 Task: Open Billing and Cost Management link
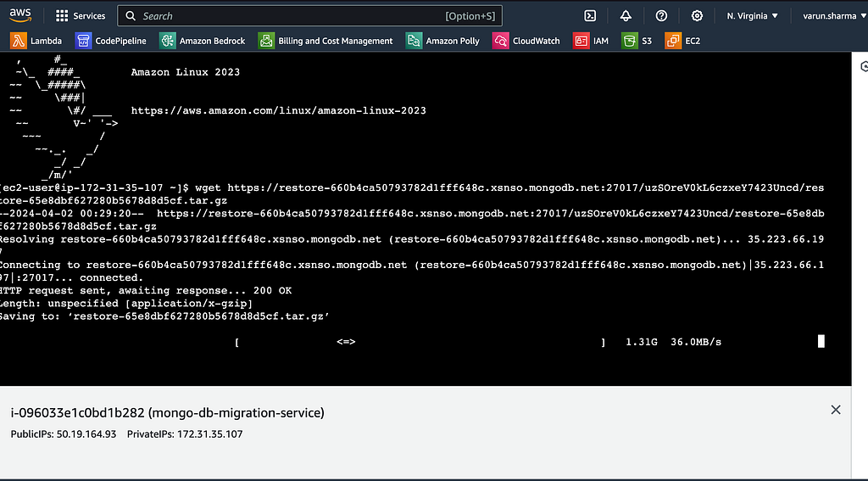pyautogui.click(x=336, y=41)
